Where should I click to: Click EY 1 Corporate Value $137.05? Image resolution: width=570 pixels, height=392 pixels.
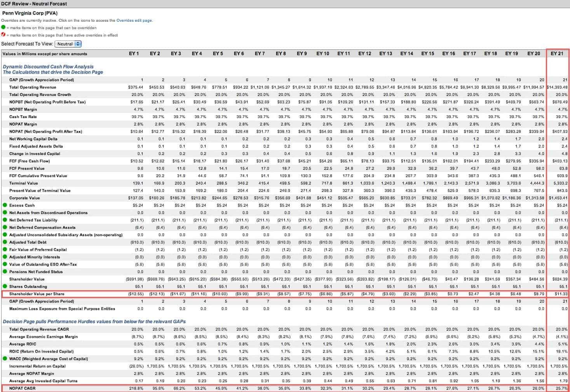(136, 198)
